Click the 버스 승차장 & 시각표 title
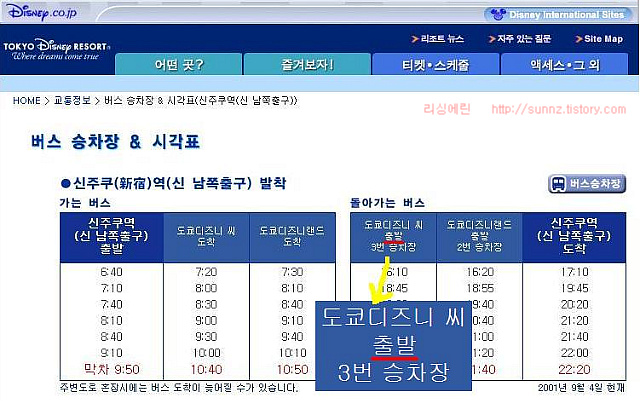 tap(116, 142)
